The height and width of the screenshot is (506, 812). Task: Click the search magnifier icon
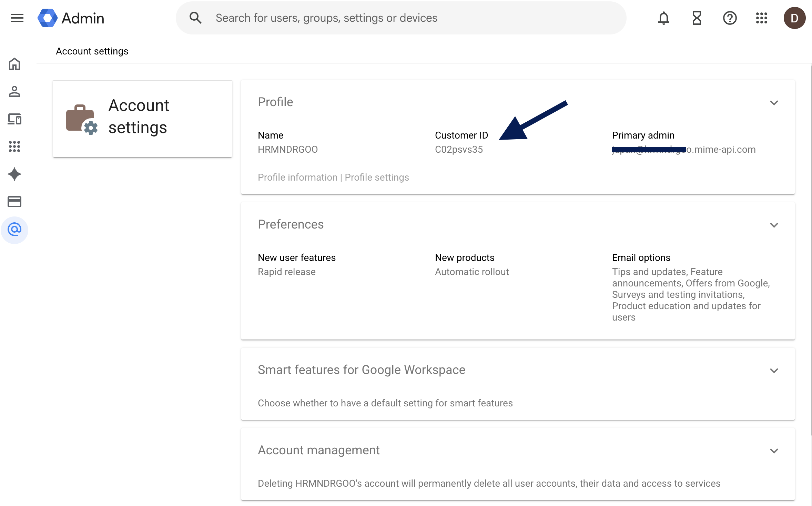click(195, 18)
